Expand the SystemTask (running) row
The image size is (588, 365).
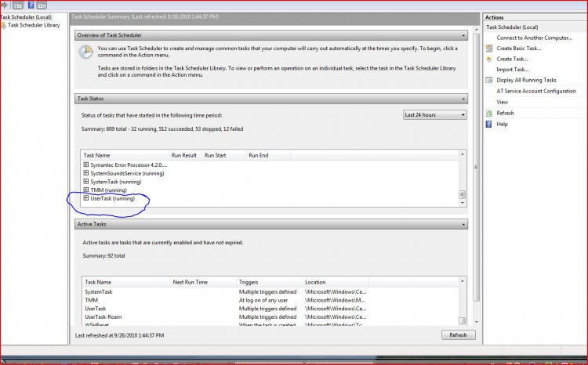coord(86,182)
